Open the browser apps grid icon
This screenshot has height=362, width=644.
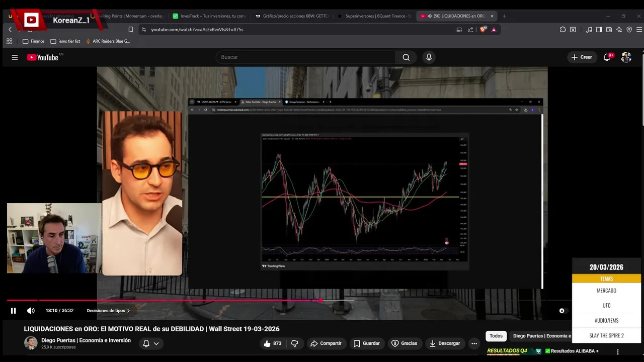tap(9, 41)
